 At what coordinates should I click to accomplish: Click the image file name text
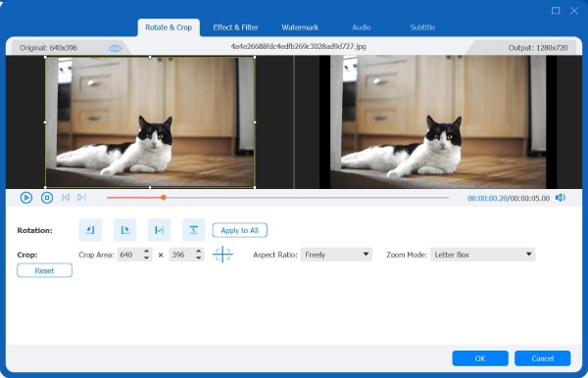299,46
